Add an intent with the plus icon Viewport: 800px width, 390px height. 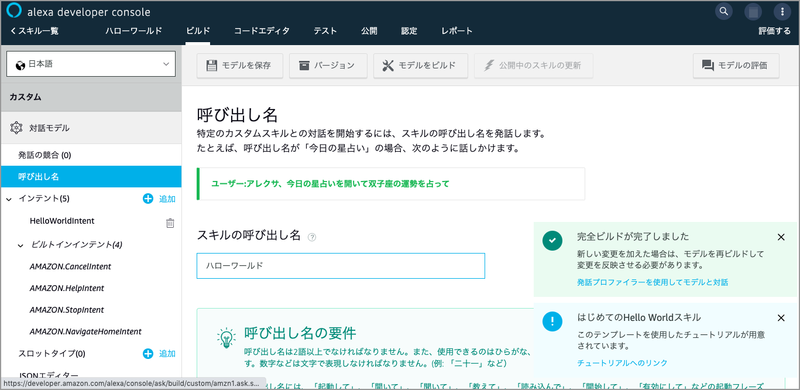tap(148, 199)
